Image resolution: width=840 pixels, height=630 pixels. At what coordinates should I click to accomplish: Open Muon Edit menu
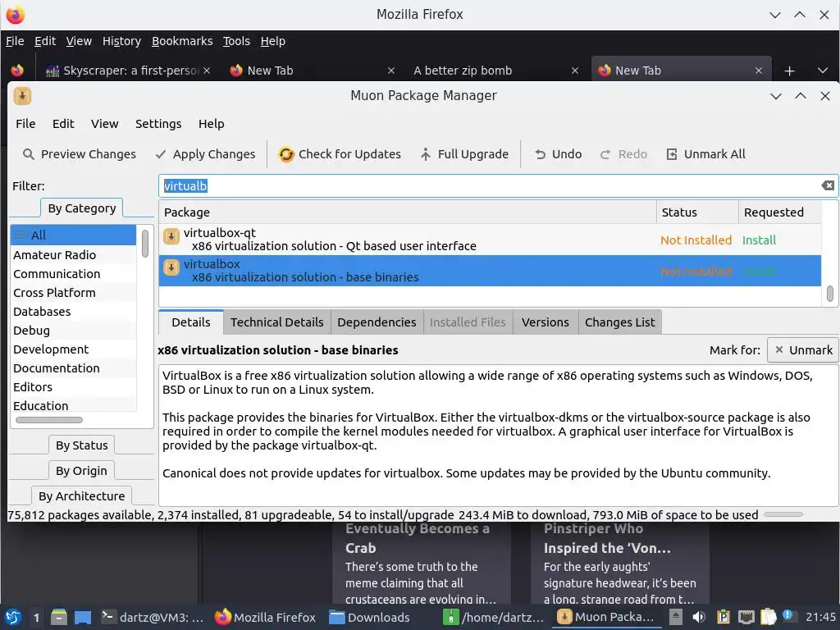coord(63,124)
